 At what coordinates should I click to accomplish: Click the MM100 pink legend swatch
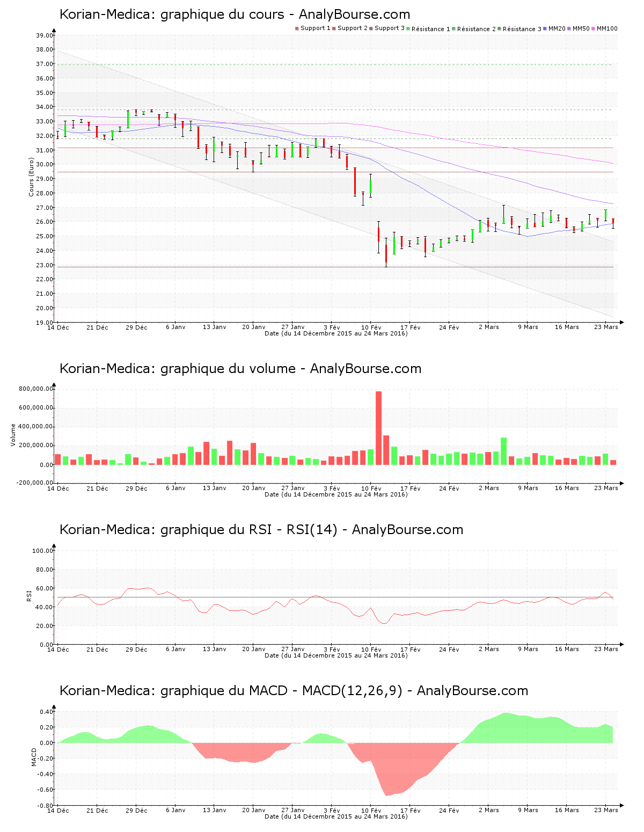[593, 28]
